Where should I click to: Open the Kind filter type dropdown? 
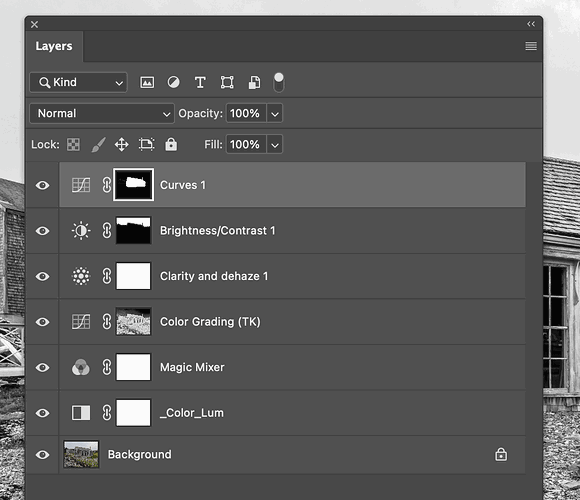(78, 82)
